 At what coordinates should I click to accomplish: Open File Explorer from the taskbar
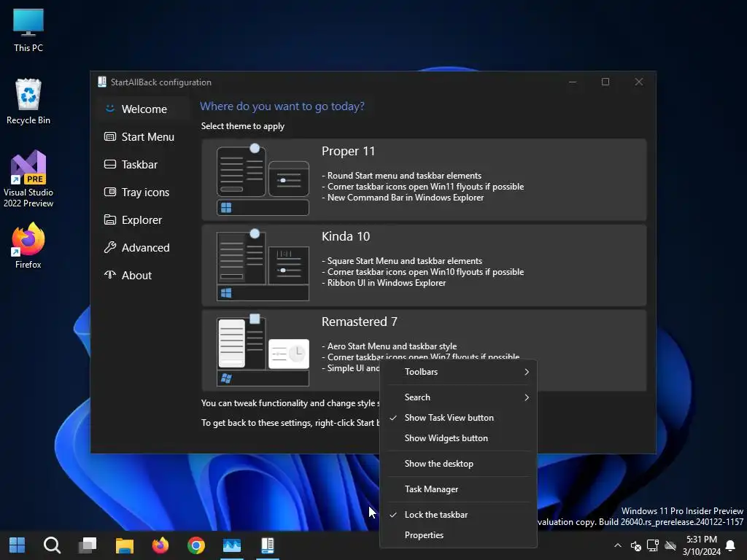click(x=124, y=545)
